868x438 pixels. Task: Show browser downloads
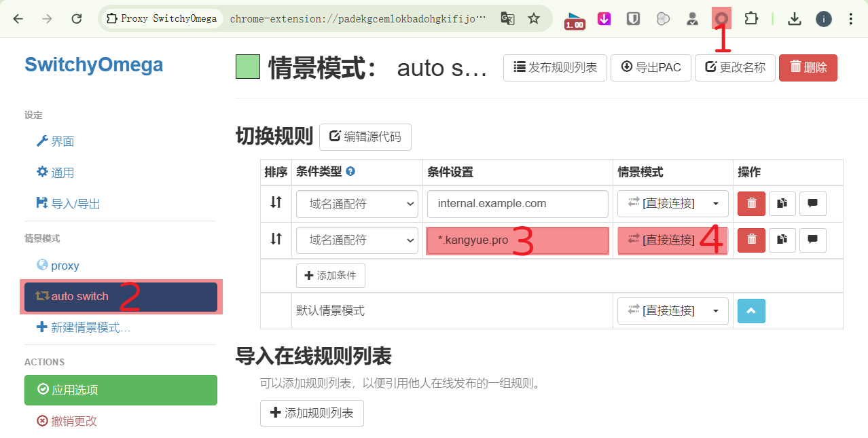point(795,19)
